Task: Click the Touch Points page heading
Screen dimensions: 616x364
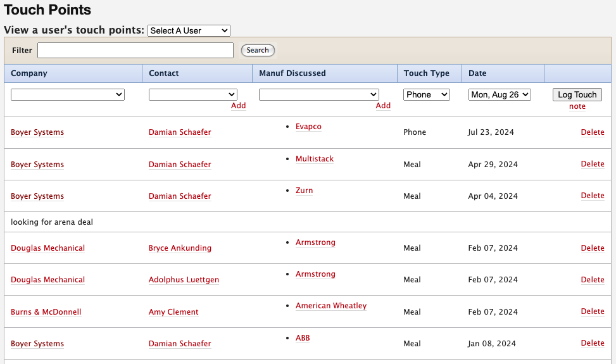Action: 47,10
